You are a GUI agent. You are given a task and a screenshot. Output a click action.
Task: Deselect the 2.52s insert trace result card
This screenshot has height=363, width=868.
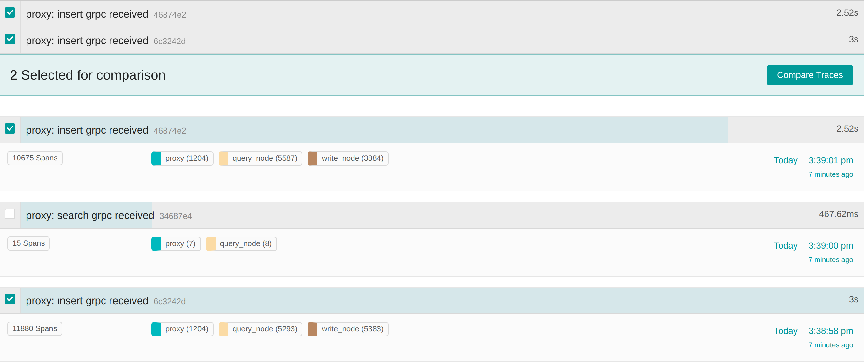point(10,128)
